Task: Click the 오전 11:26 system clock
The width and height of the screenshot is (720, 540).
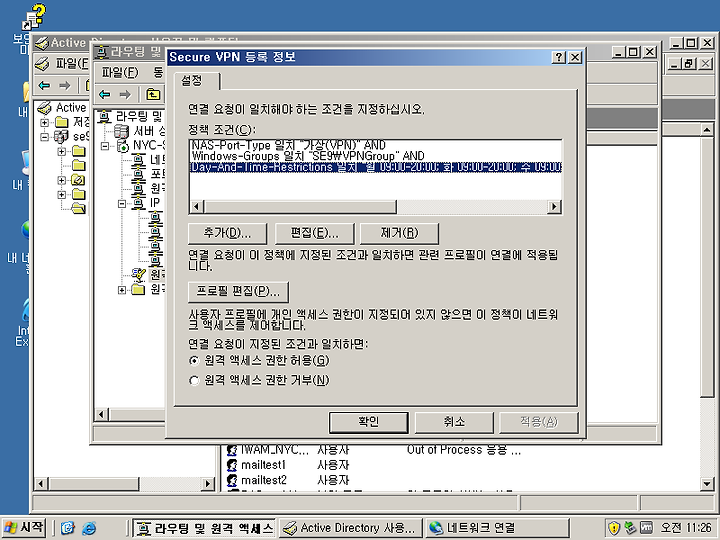Action: (686, 528)
